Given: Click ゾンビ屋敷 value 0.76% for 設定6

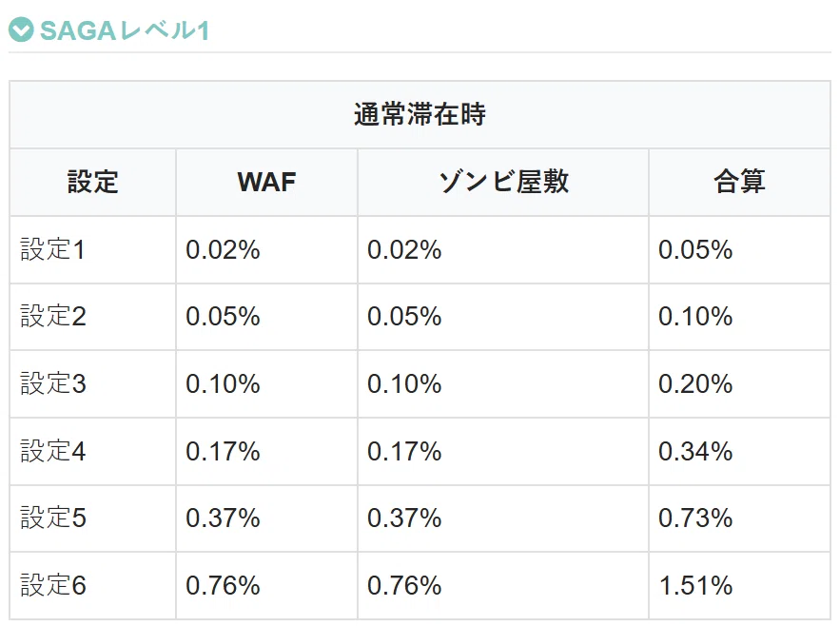Looking at the screenshot, I should click(x=404, y=585).
